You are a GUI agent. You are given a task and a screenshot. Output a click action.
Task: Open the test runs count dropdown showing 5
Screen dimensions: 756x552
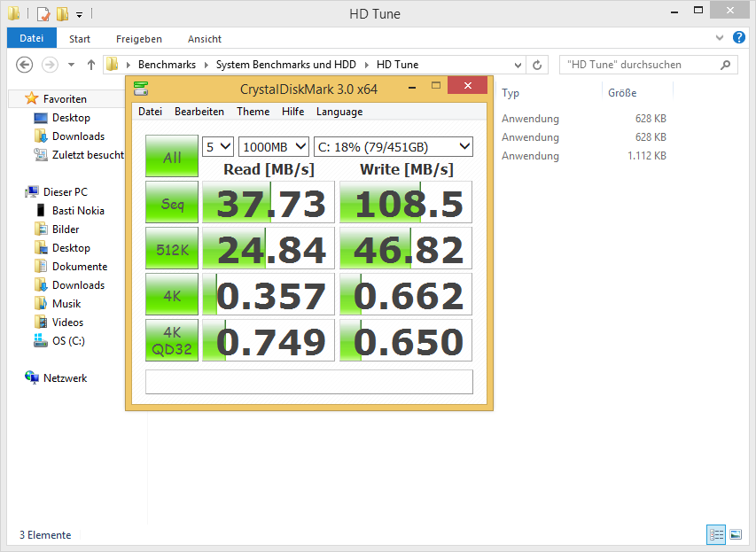[218, 146]
